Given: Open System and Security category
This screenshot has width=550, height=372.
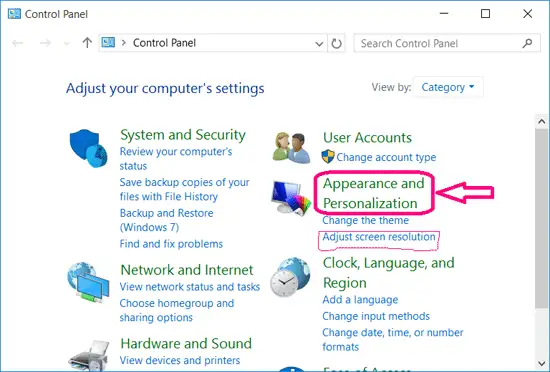Looking at the screenshot, I should click(183, 135).
